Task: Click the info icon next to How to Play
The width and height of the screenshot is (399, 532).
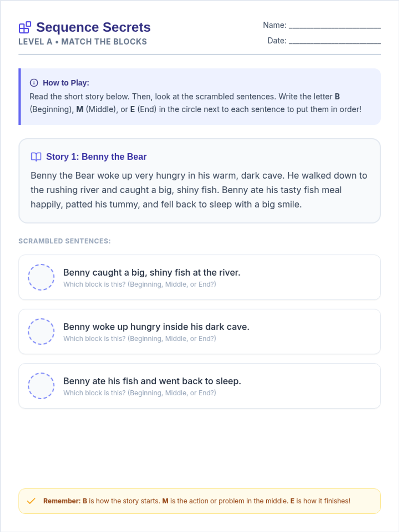Action: click(34, 83)
